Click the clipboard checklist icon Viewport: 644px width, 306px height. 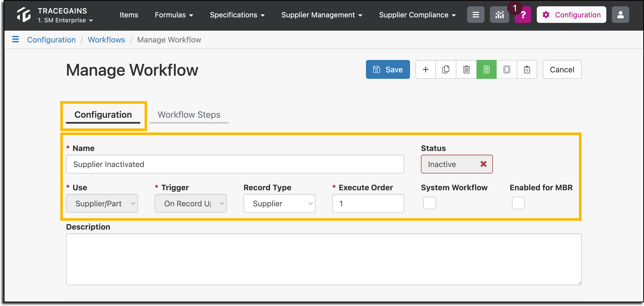[527, 69]
